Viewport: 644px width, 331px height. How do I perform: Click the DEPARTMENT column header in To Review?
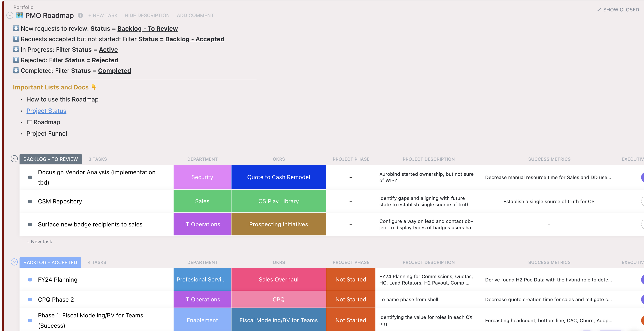(202, 159)
